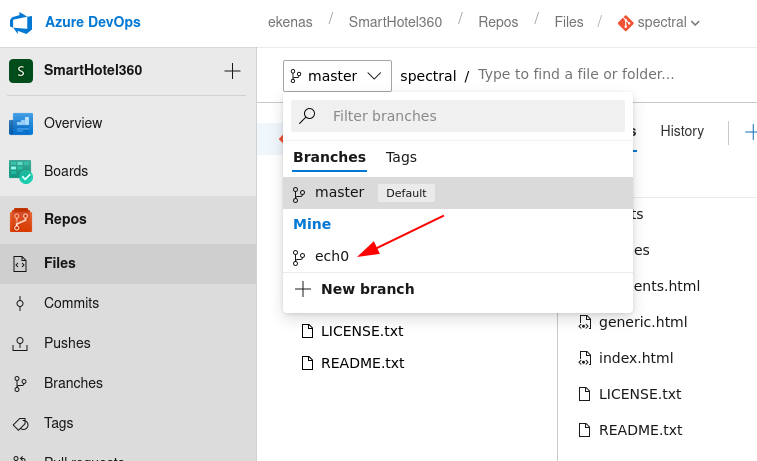
Task: Click New branch in the dropdown
Action: pyautogui.click(x=367, y=289)
